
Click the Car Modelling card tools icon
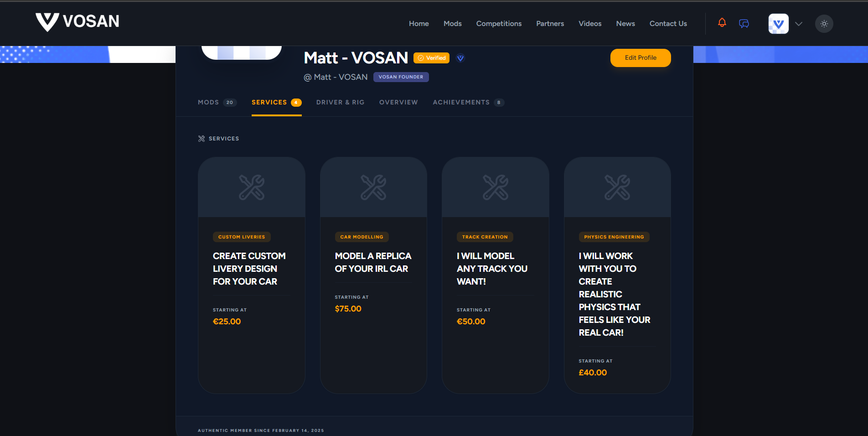(x=373, y=187)
